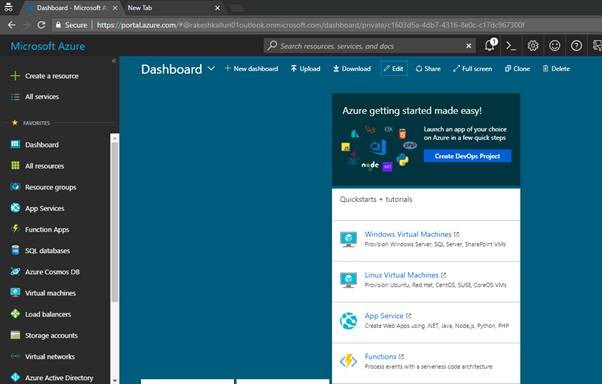Screen dimensions: 602x384
Task: Click the Azure Cosmos DB icon
Action: pos(15,271)
